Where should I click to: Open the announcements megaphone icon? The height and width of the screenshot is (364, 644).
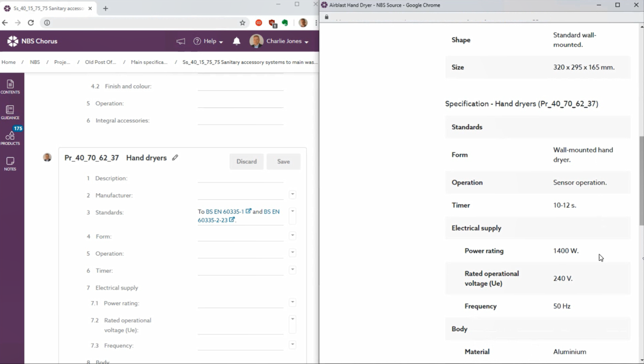(181, 41)
